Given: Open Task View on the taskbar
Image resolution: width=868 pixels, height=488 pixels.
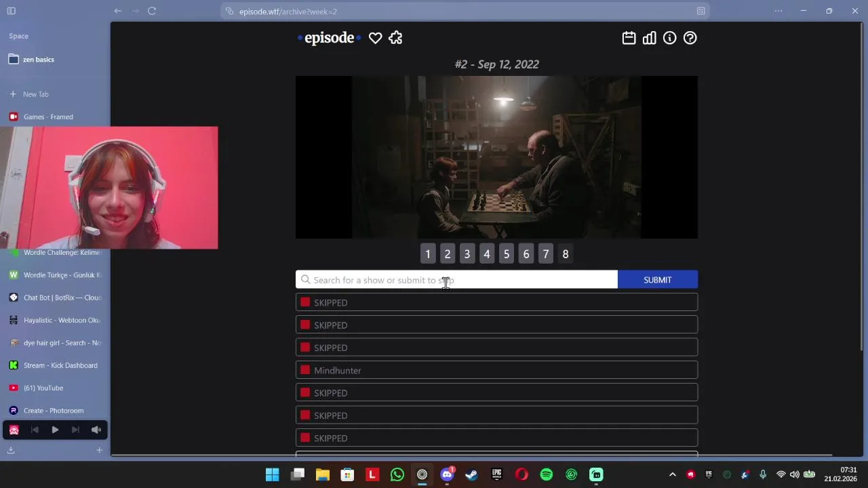Looking at the screenshot, I should pos(298,474).
